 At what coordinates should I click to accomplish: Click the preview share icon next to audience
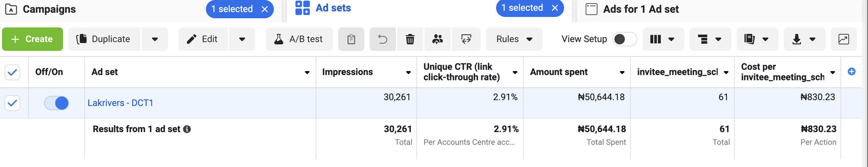(x=466, y=39)
